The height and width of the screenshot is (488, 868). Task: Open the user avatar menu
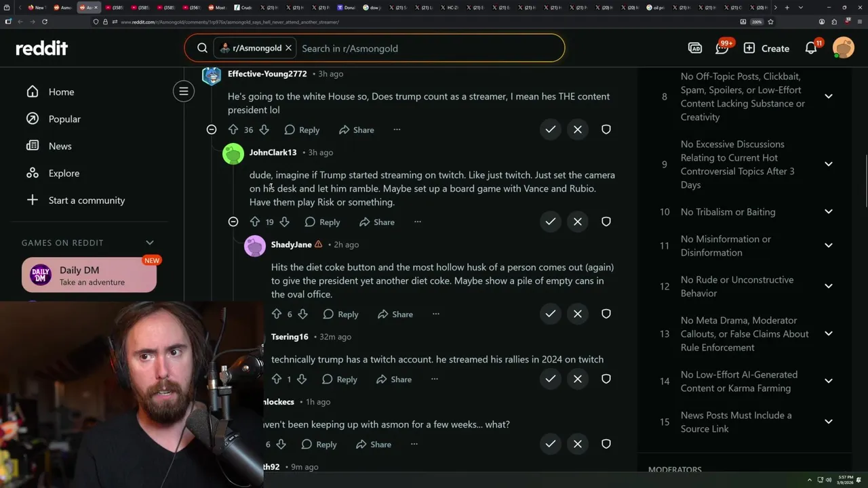pos(844,48)
